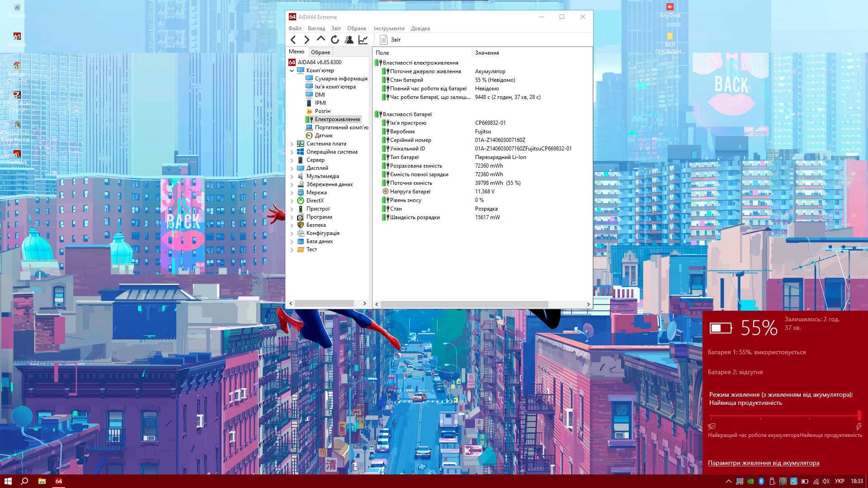The image size is (868, 488).
Task: Expand the DirectX tree node
Action: [x=292, y=201]
